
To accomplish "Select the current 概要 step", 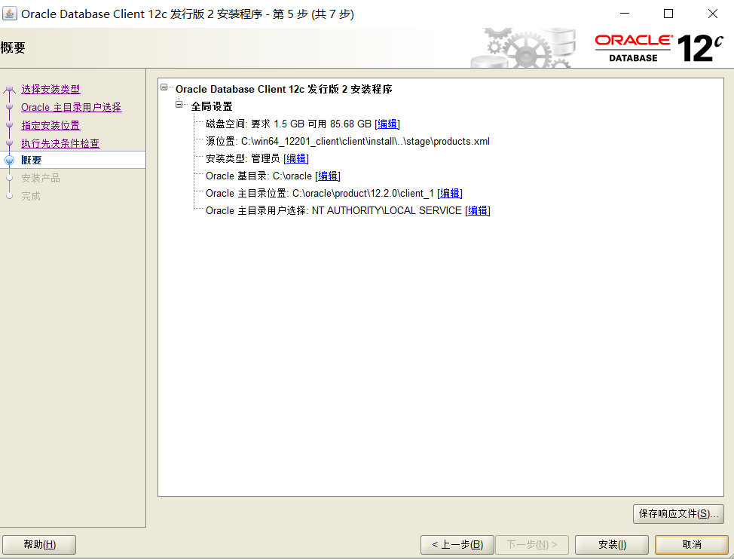I will click(x=32, y=160).
